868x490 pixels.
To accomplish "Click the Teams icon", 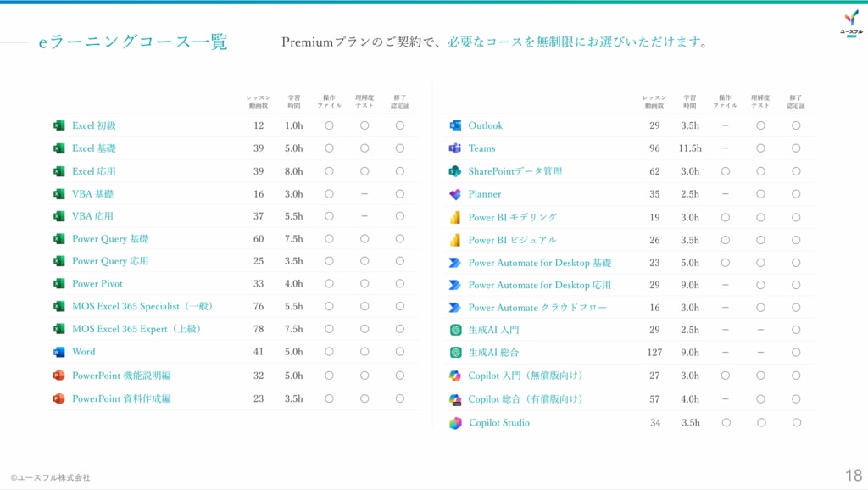I will (x=455, y=148).
